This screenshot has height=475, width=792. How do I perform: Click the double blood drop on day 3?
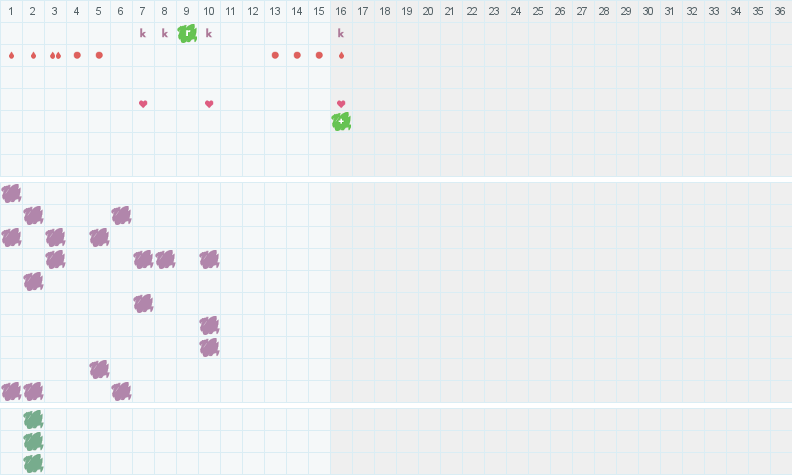[55, 56]
